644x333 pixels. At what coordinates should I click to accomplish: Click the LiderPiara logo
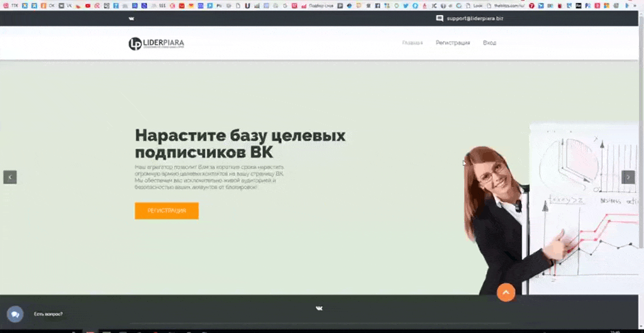point(156,43)
